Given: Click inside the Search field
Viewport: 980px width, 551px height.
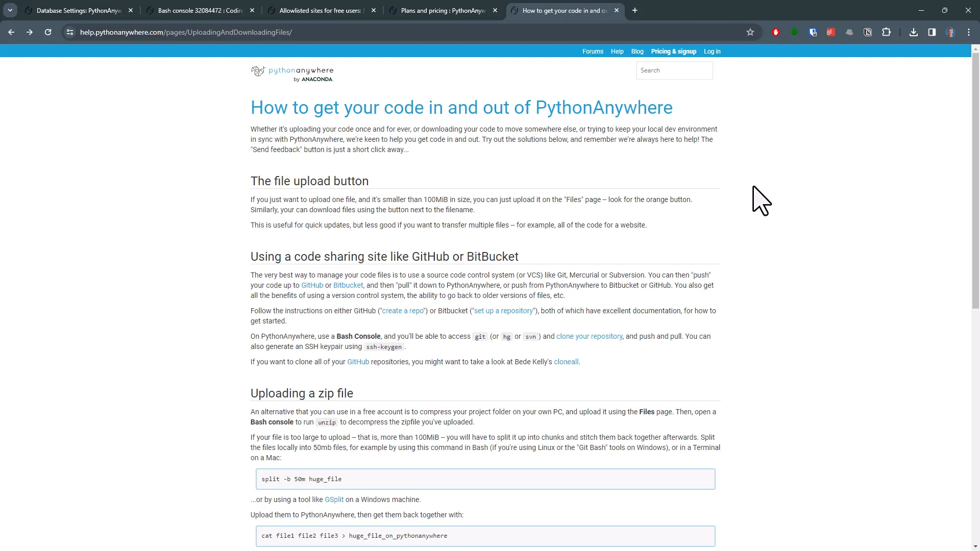Looking at the screenshot, I should tap(674, 70).
